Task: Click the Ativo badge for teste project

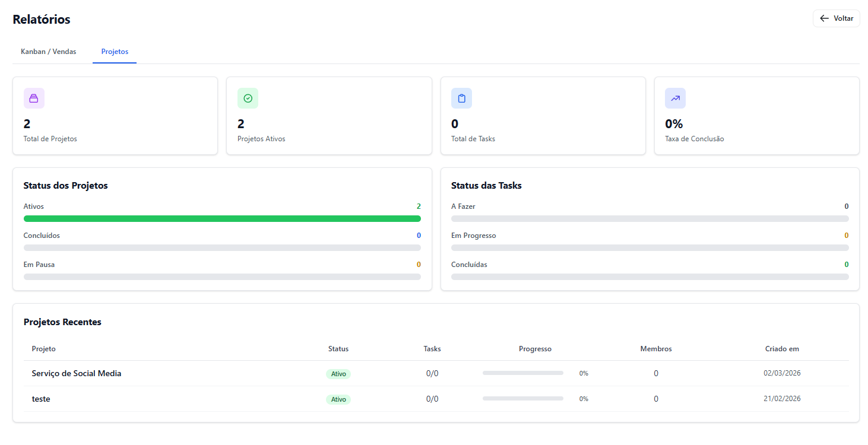Action: pos(338,399)
